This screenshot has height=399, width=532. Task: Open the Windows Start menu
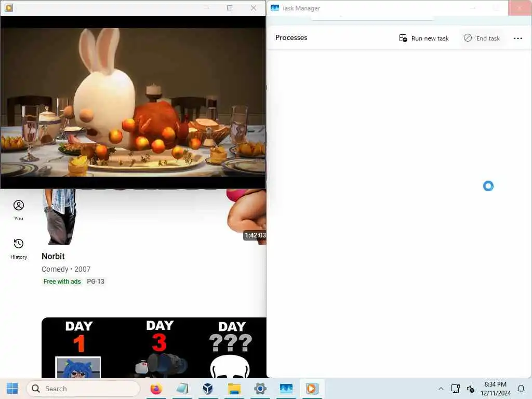pos(12,389)
